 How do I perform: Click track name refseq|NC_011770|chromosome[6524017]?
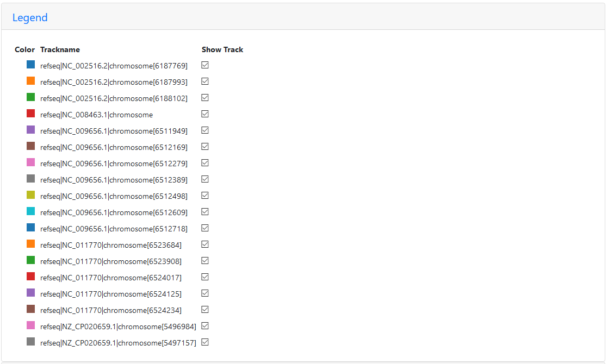click(x=111, y=277)
